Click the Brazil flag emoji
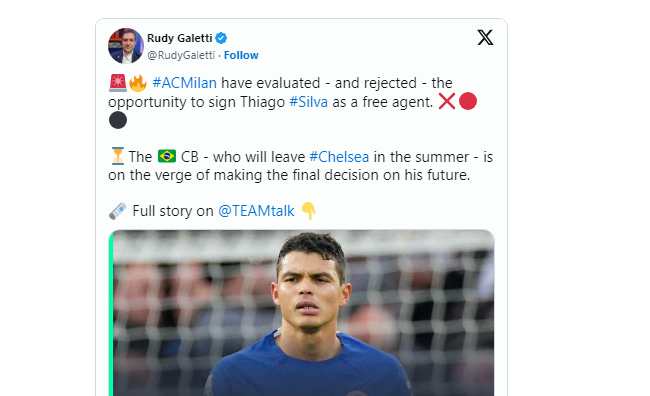Screen dimensions: 650x396 [x=167, y=156]
